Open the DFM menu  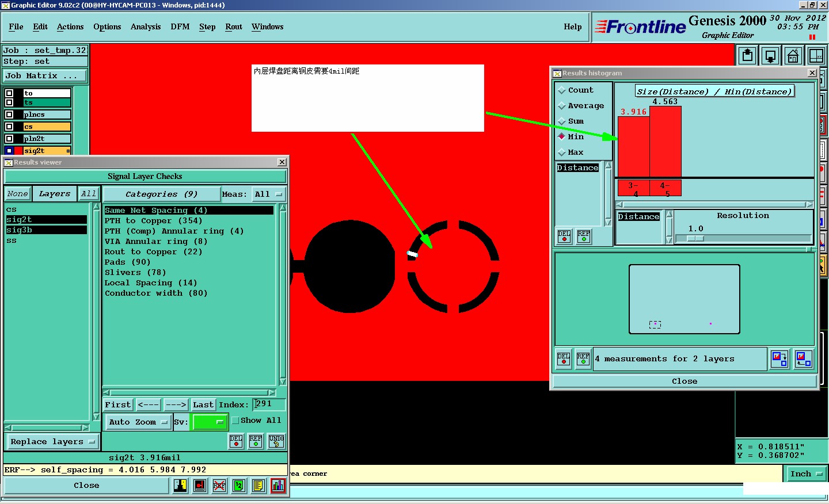coord(180,27)
